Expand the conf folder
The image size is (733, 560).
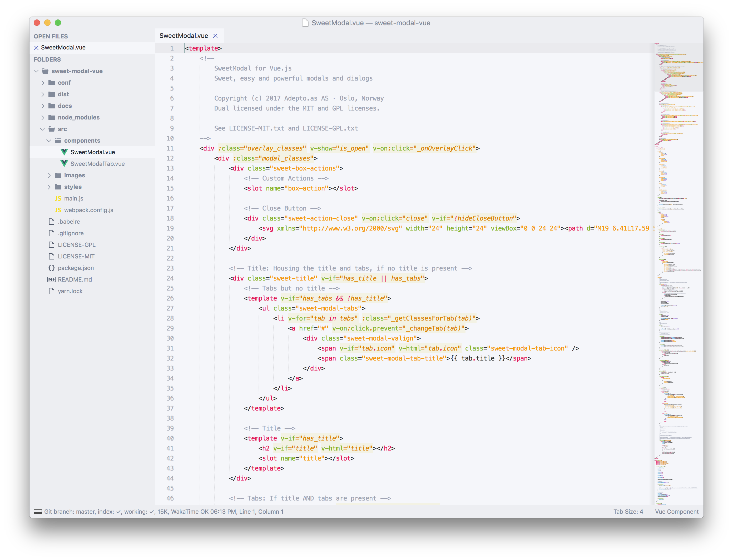tap(43, 83)
